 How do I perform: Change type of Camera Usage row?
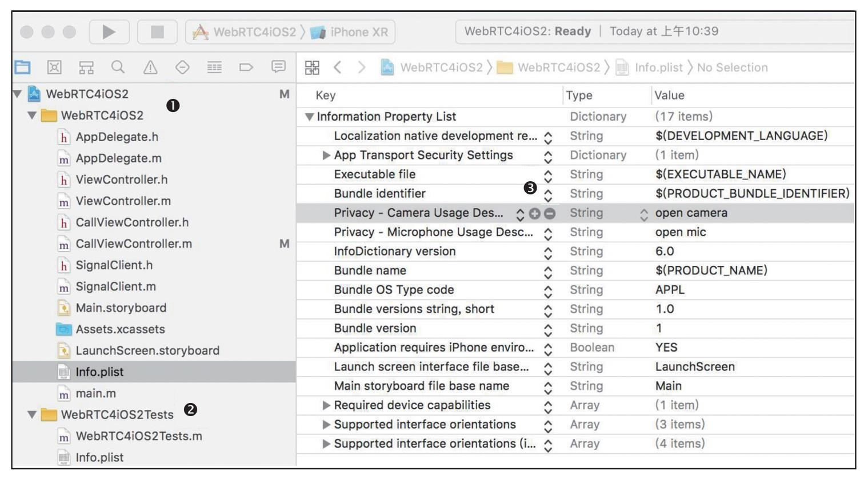(x=644, y=214)
